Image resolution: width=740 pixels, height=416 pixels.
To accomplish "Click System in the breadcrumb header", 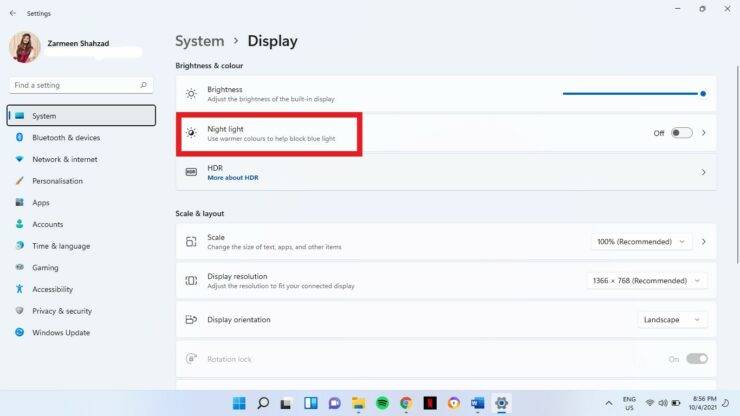I will tap(199, 41).
